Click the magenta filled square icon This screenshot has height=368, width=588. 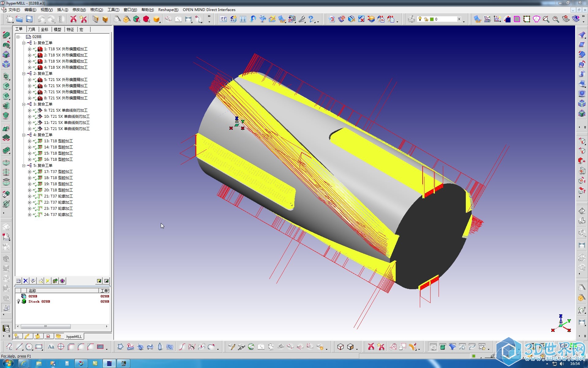pyautogui.click(x=517, y=19)
